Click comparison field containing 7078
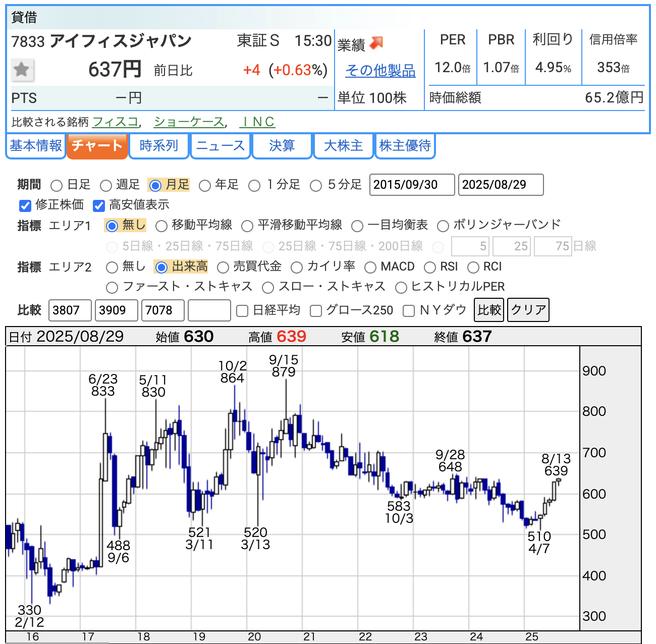 pos(163,310)
